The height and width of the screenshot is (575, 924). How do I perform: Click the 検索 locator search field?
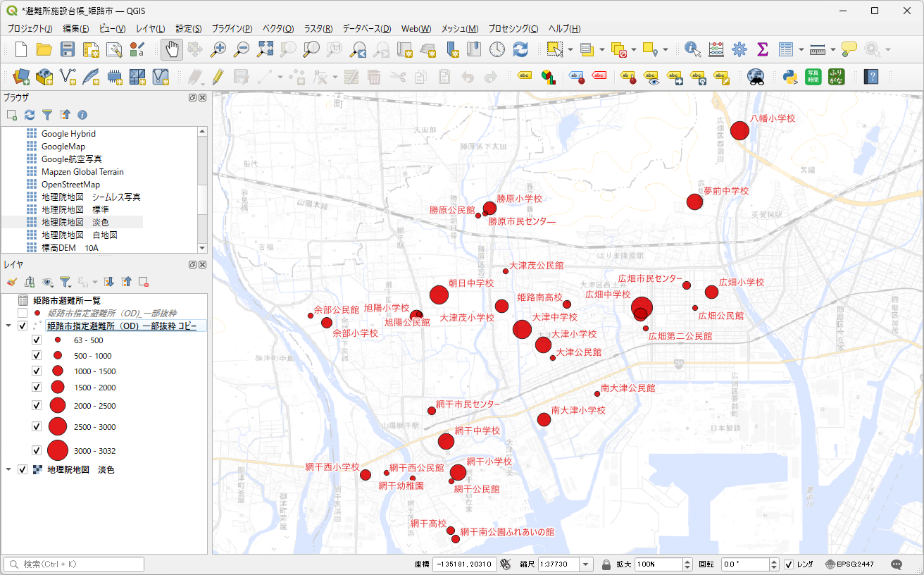(74, 564)
